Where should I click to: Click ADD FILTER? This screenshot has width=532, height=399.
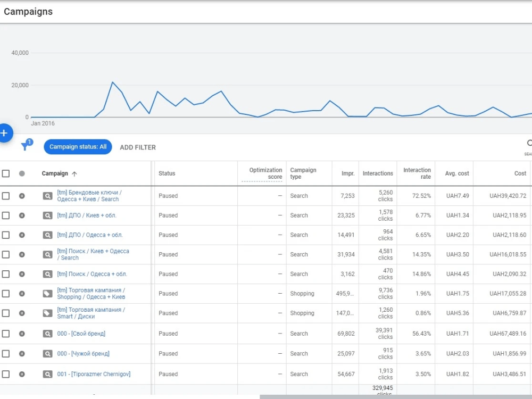click(138, 147)
